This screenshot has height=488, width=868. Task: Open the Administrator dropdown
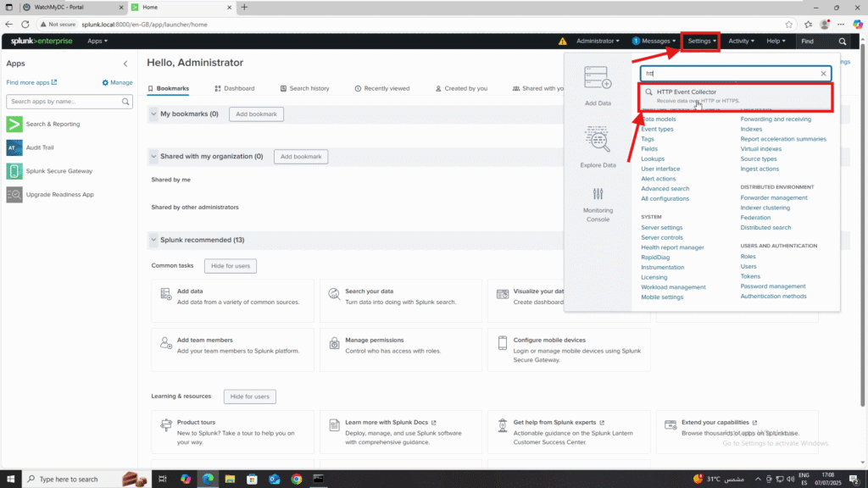coord(598,41)
